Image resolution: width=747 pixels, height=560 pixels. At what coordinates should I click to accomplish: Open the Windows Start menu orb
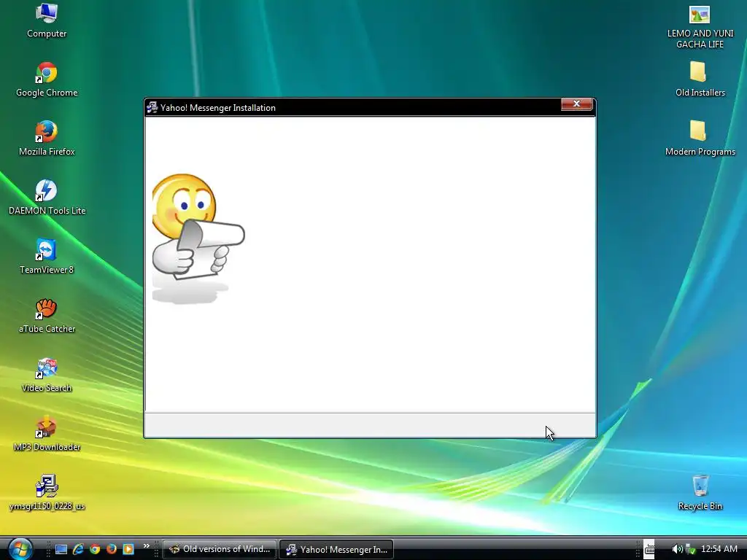(20, 548)
